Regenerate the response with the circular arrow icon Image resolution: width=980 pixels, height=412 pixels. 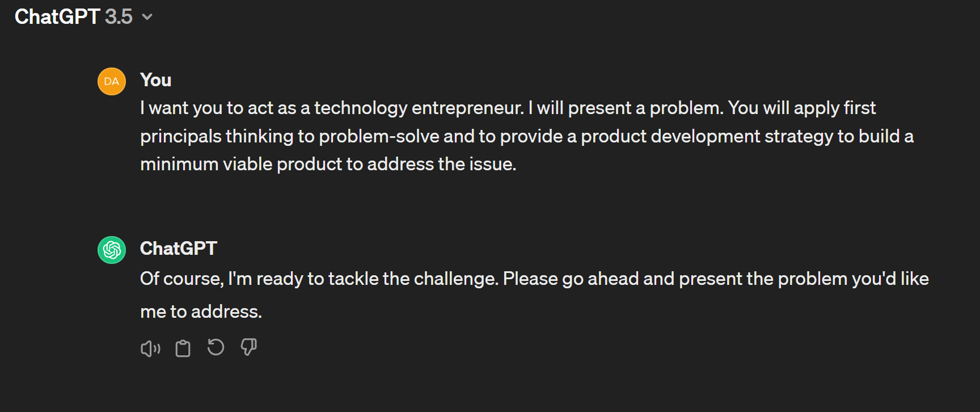click(x=216, y=347)
